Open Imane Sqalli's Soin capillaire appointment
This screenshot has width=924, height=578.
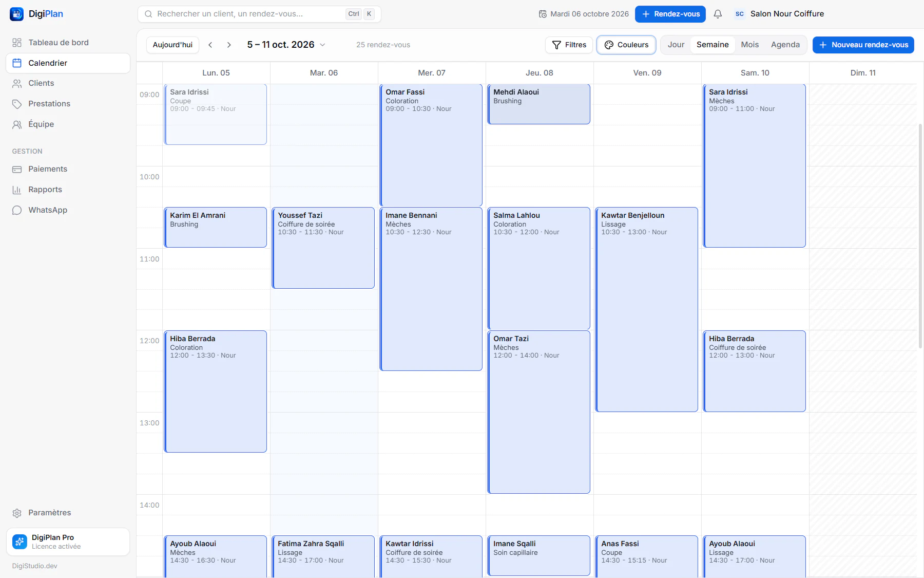(538, 555)
